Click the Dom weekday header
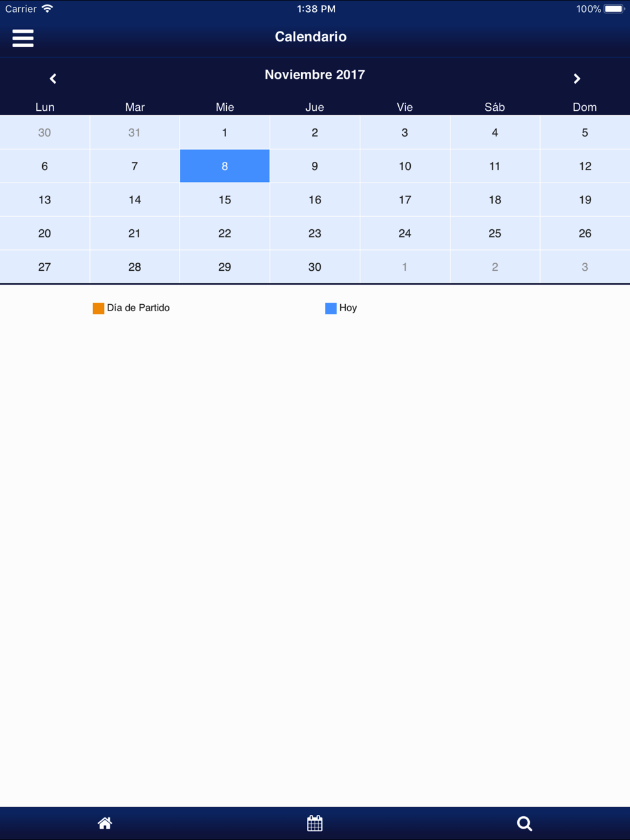 coord(585,107)
